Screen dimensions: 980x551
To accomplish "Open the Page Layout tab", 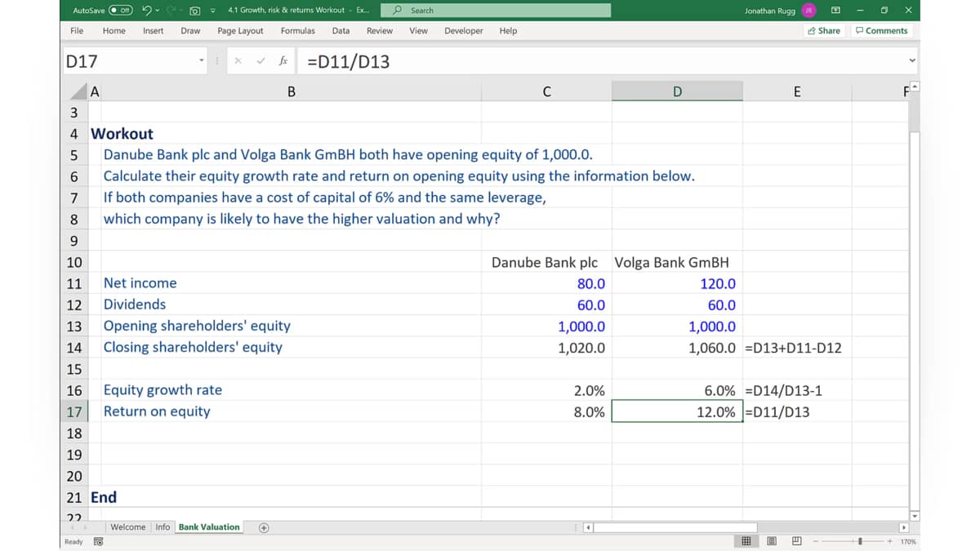I will 240,31.
